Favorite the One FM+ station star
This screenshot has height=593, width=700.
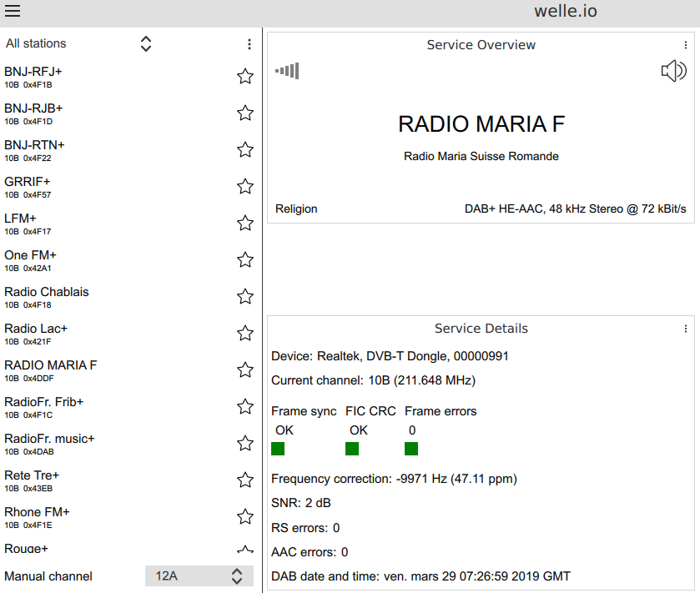tap(245, 259)
